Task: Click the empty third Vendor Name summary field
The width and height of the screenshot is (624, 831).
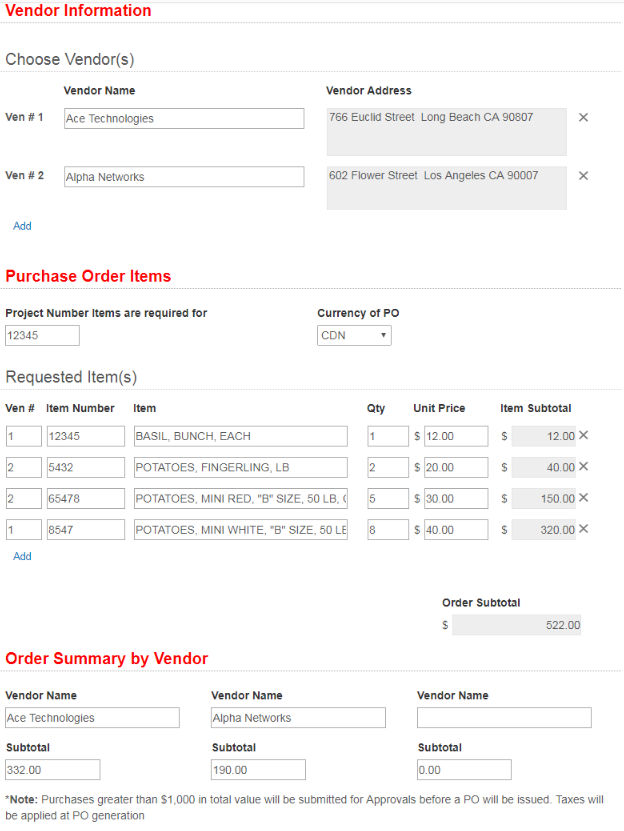Action: [x=504, y=717]
